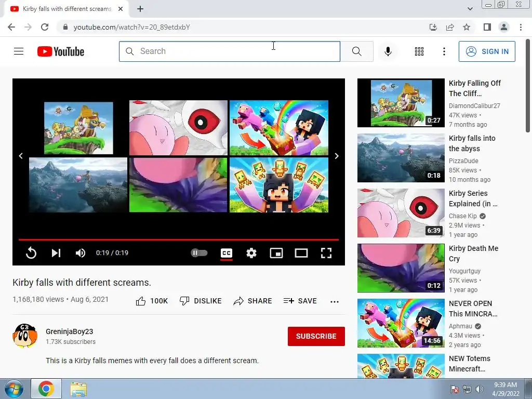Click the DISLIKE button

pyautogui.click(x=201, y=301)
